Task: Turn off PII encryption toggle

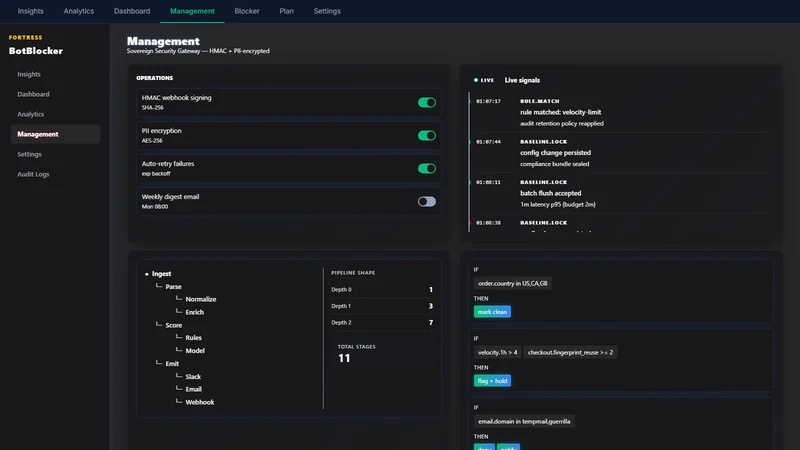Action: click(x=427, y=136)
